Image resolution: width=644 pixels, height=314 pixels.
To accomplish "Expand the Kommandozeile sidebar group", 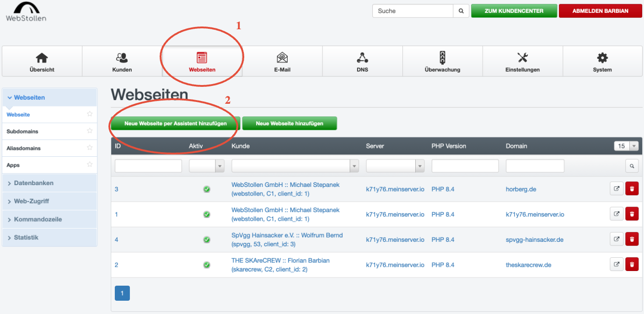I will point(49,219).
